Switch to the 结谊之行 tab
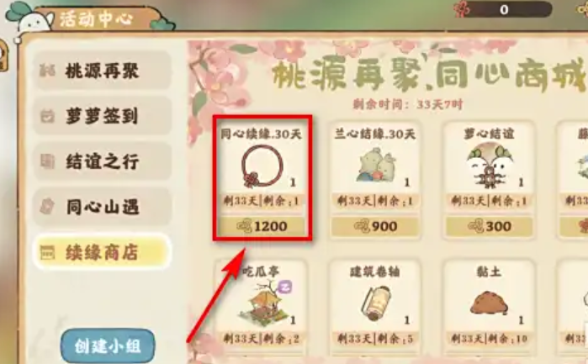588x364 pixels. click(102, 161)
